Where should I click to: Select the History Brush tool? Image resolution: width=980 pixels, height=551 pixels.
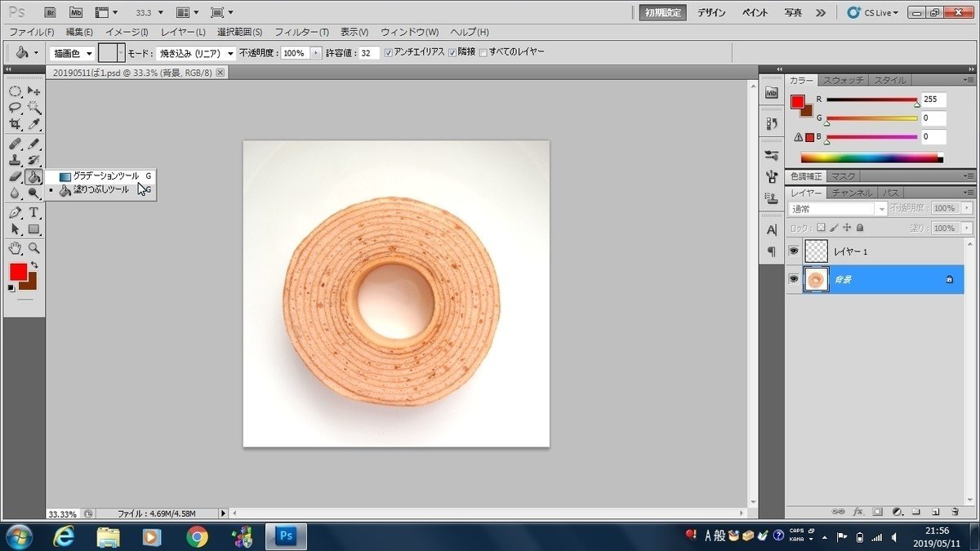point(33,160)
